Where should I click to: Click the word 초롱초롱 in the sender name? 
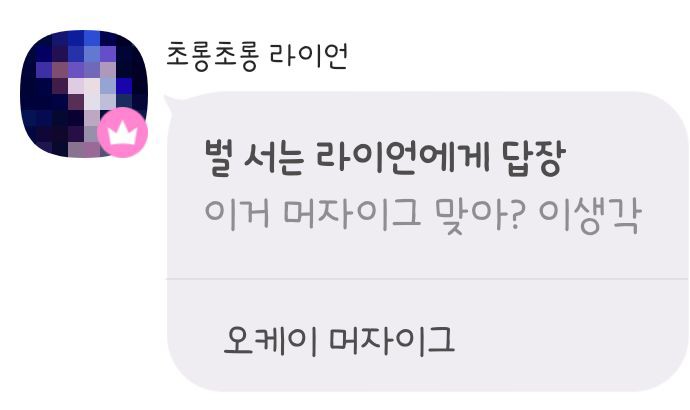[212, 56]
